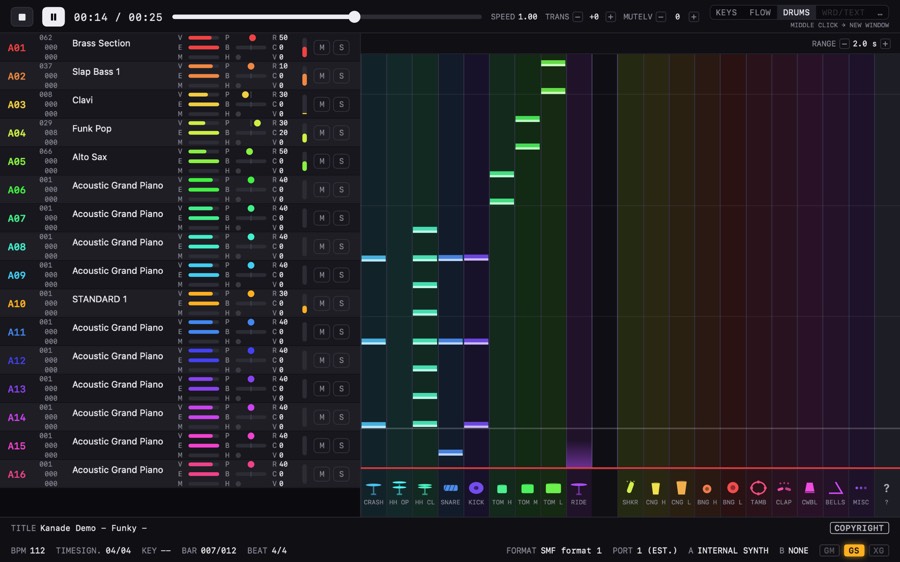The width and height of the screenshot is (900, 562).
Task: Mute channel A01 Brass Section
Action: 322,48
